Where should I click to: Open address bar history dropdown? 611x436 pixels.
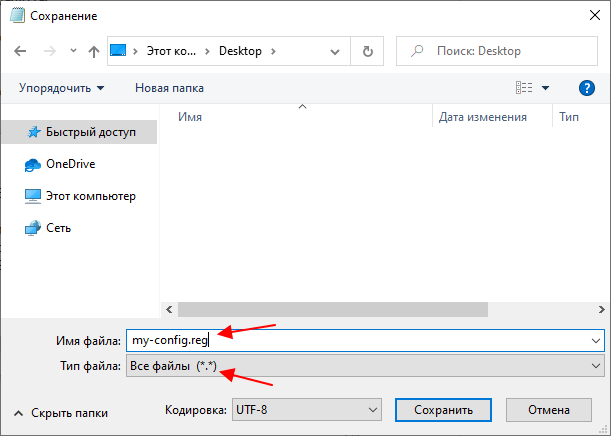(x=335, y=51)
